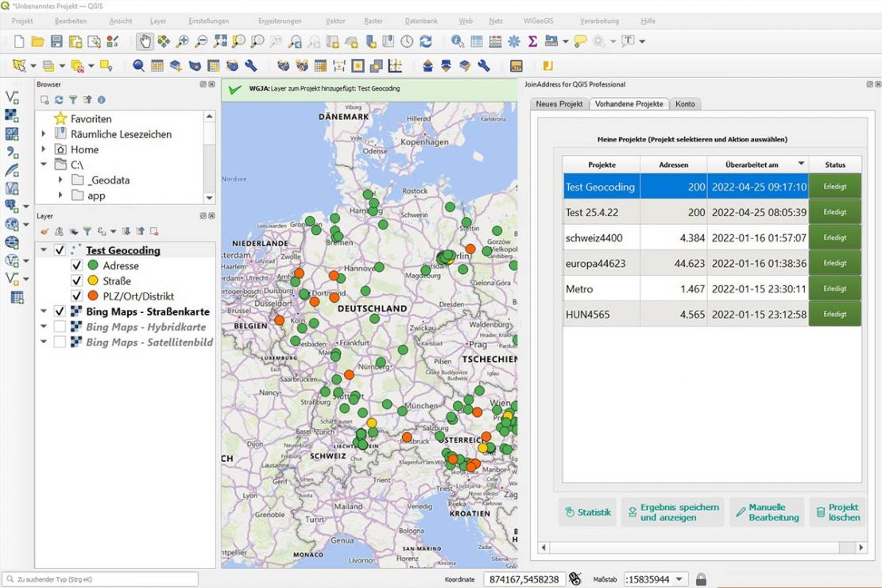The height and width of the screenshot is (588, 882).
Task: Click the Add Vector Layer icon atop the left sidebar
Action: point(12,98)
